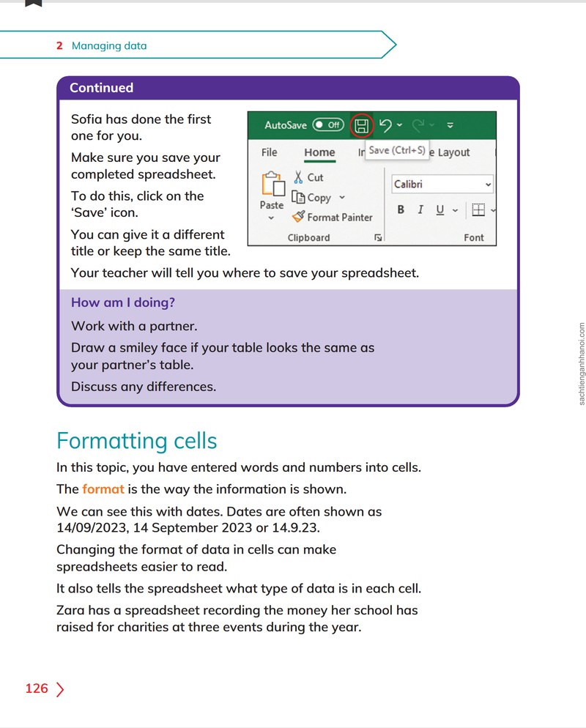Click the Undo arrow icon
The image size is (586, 728).
tap(385, 125)
